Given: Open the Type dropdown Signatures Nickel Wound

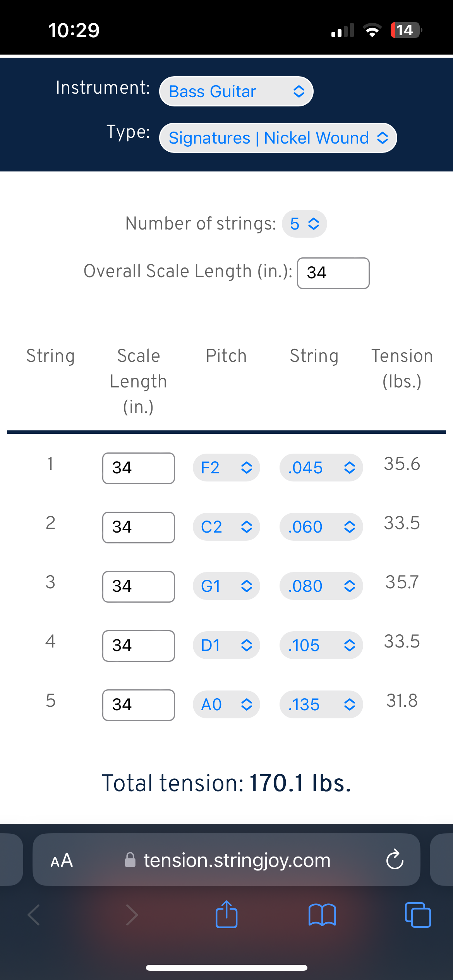Looking at the screenshot, I should 278,138.
